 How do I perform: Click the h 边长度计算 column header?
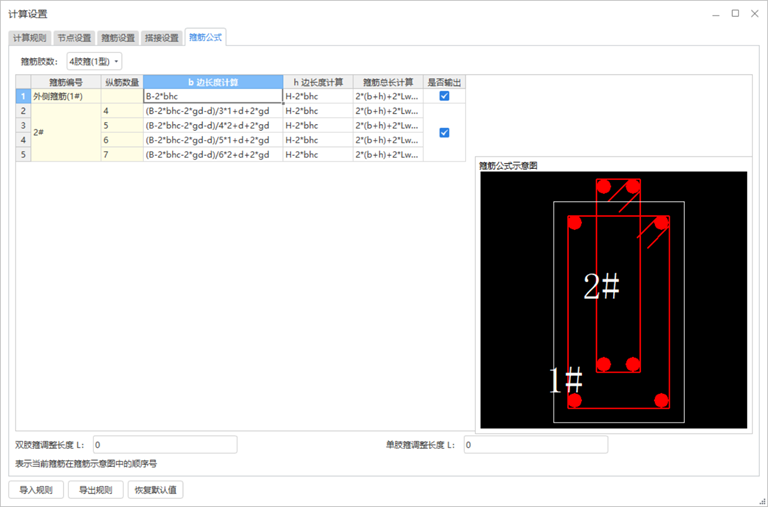click(318, 82)
